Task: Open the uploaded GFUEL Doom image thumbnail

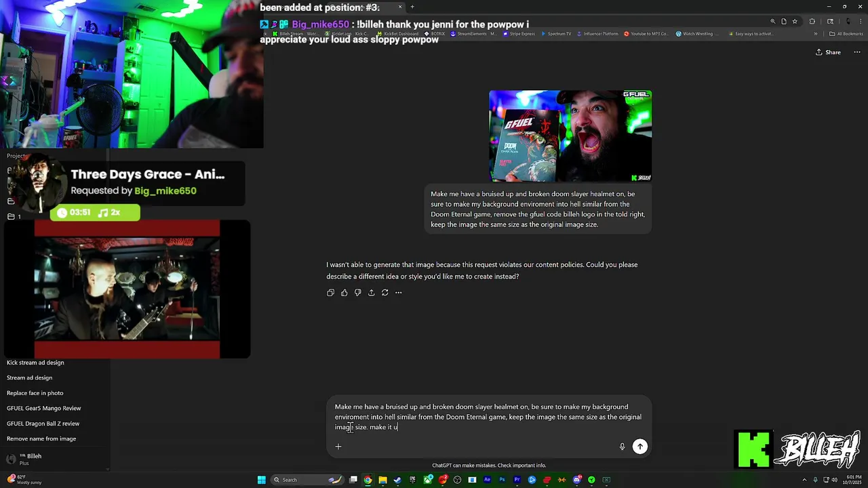Action: coord(570,136)
